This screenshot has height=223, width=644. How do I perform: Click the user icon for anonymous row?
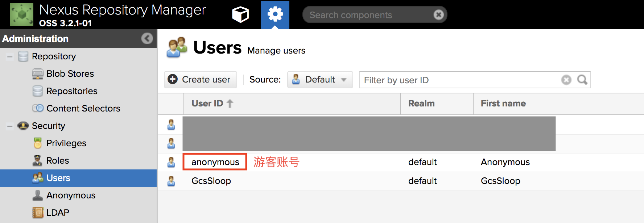tap(171, 163)
